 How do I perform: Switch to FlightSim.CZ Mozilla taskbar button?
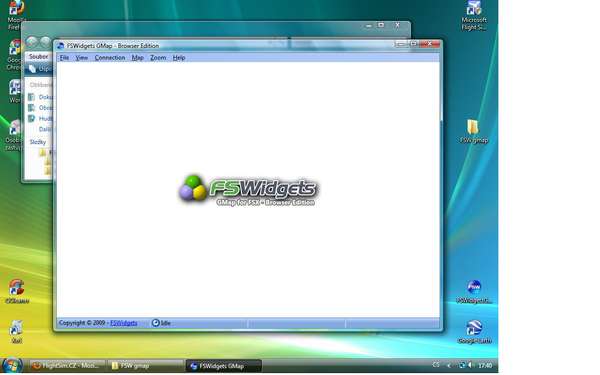(66, 366)
